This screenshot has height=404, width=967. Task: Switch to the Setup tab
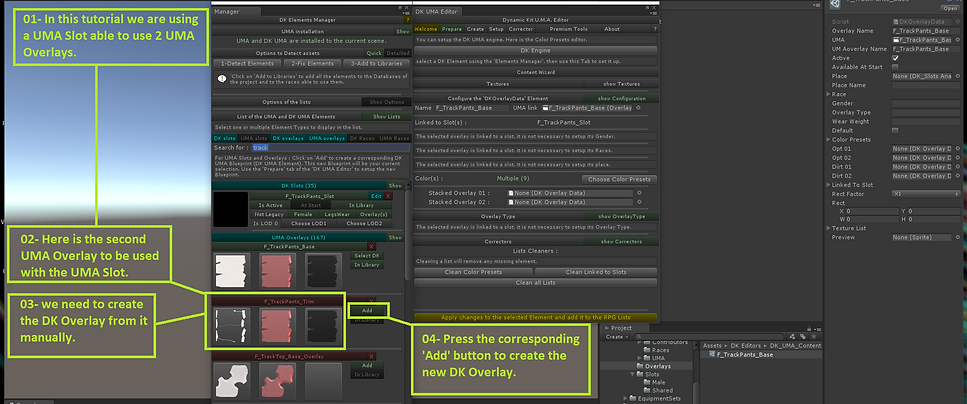point(496,29)
